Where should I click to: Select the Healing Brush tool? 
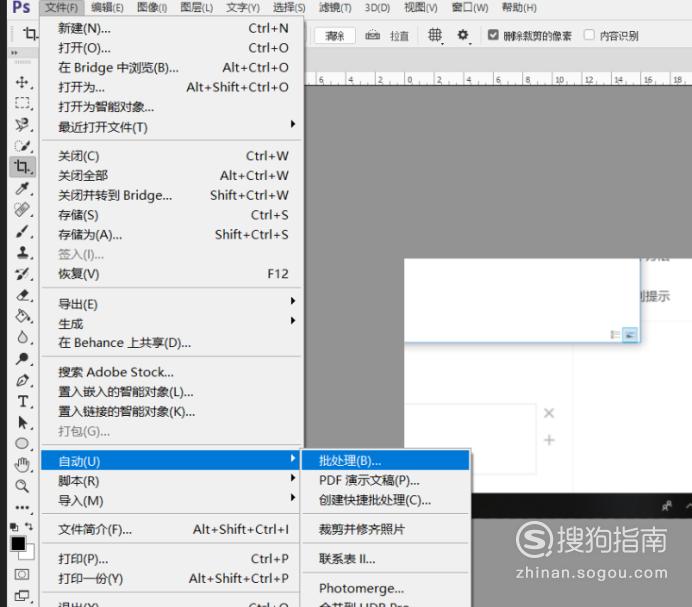click(x=22, y=210)
